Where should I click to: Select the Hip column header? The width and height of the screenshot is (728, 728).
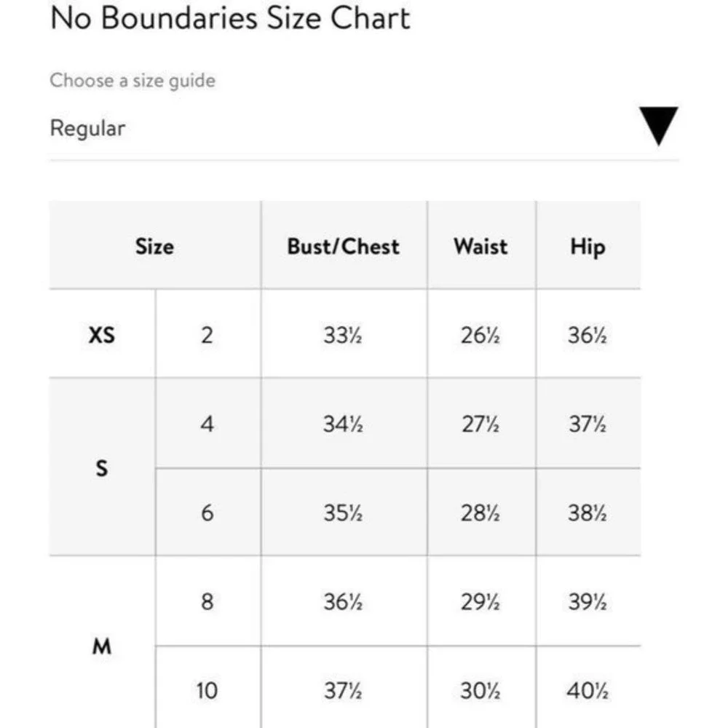pyautogui.click(x=587, y=245)
